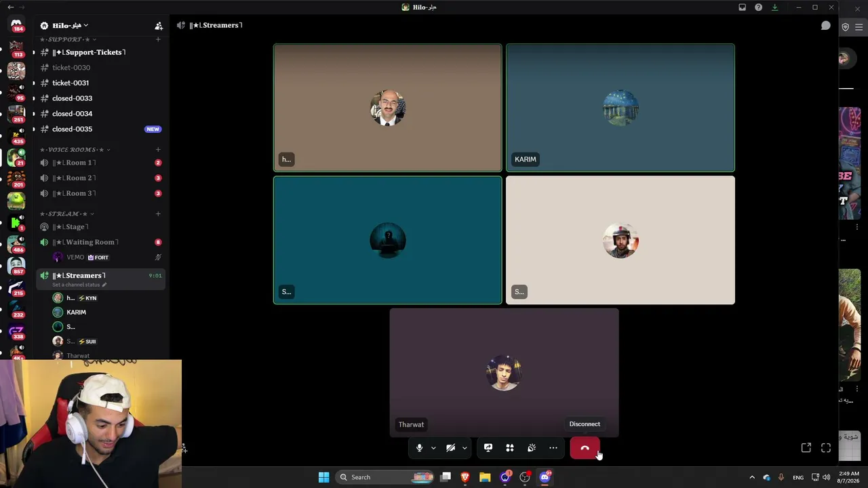868x488 pixels.
Task: Select the sidebar member with the SUII tag
Action: 107,342
